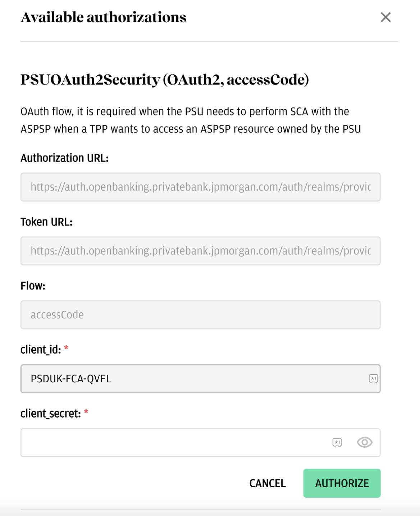Image resolution: width=420 pixels, height=516 pixels.
Task: Click the "Flow:" label
Action: tap(33, 286)
